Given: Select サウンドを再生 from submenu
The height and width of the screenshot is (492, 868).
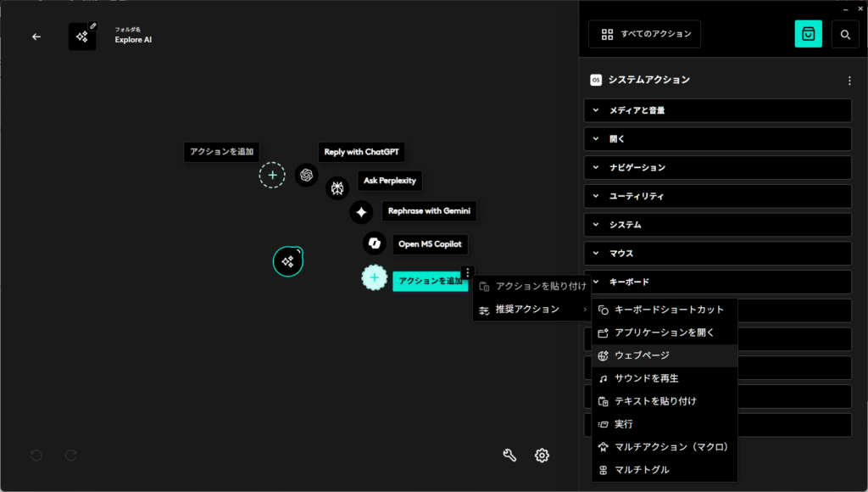Looking at the screenshot, I should tap(665, 378).
